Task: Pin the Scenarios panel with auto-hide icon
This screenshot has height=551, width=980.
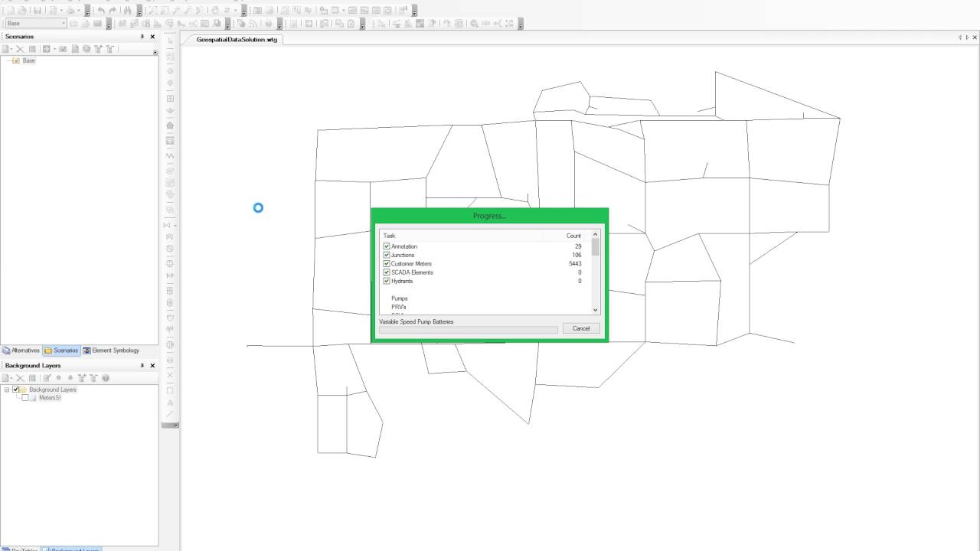Action: click(x=142, y=37)
